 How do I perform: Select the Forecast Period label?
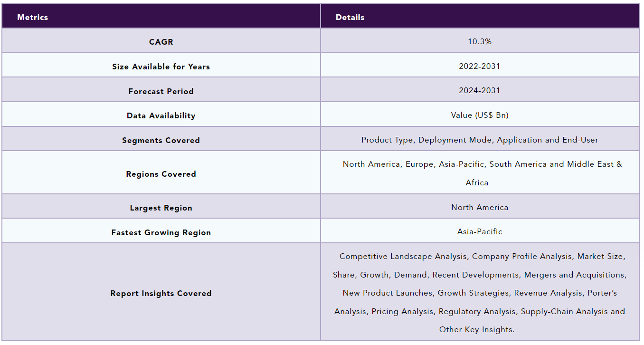[161, 91]
